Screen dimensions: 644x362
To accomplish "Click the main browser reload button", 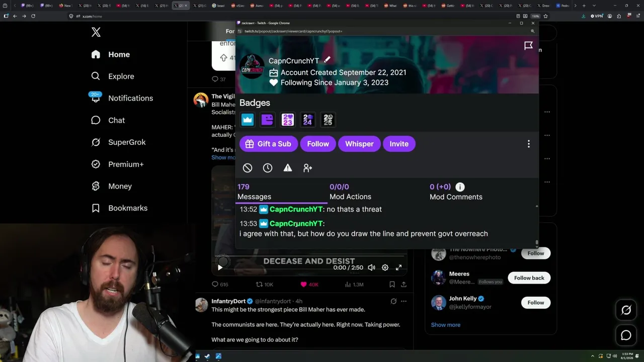I will click(33, 16).
